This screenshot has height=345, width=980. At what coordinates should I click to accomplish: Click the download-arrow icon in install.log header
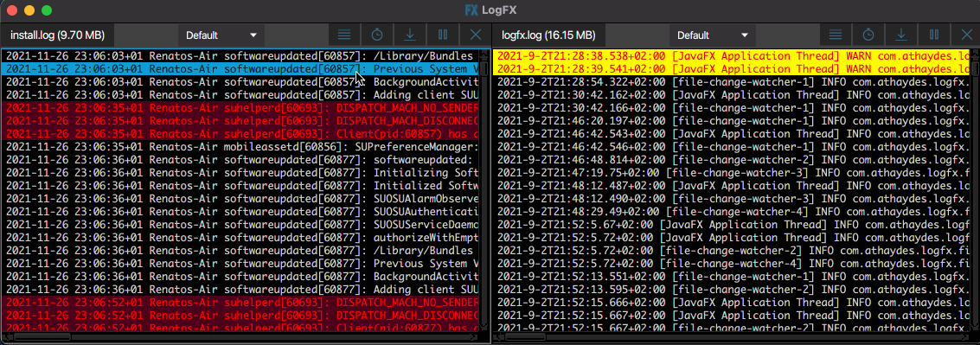click(x=410, y=35)
